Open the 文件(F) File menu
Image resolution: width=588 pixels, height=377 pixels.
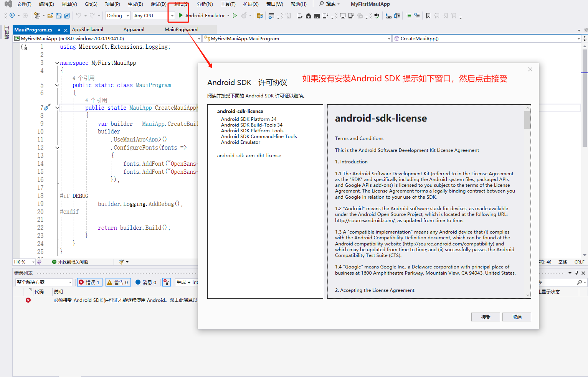pyautogui.click(x=24, y=4)
